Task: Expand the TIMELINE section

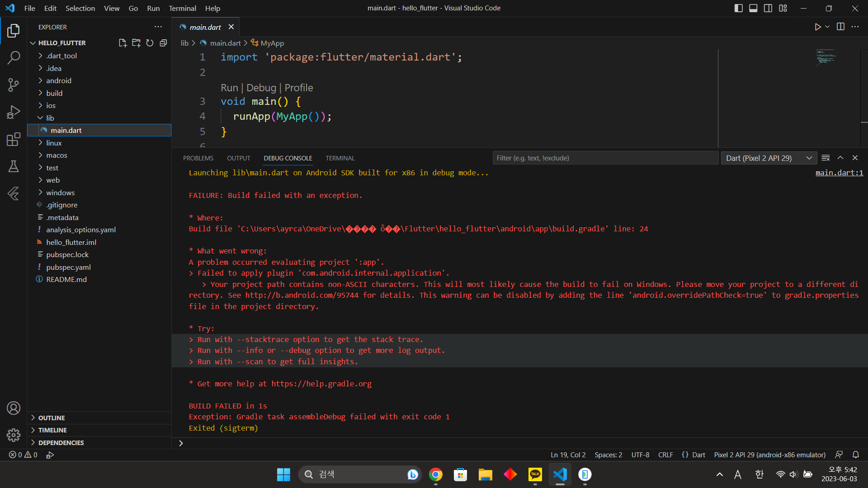Action: pyautogui.click(x=99, y=430)
